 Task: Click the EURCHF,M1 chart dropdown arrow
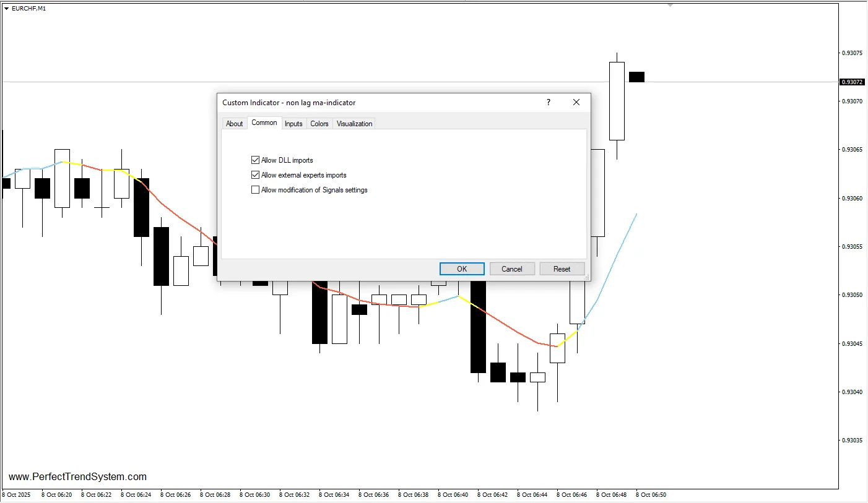point(6,8)
